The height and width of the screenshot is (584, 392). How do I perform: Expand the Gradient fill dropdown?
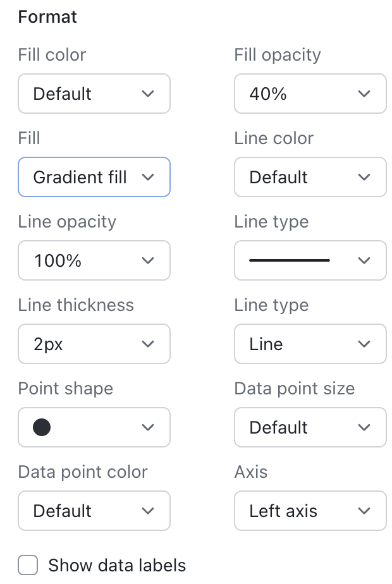[x=94, y=177]
